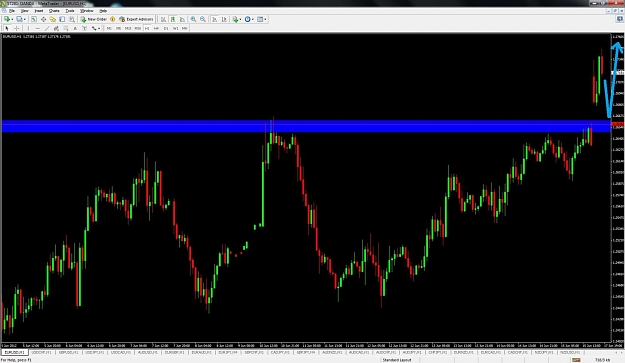Select the Fibonacci Retracement tool

[66, 28]
